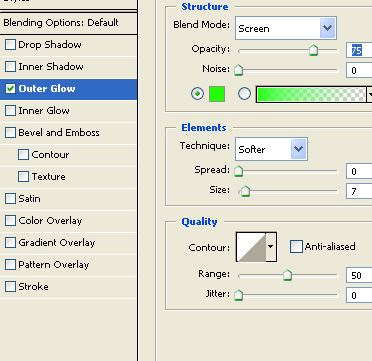The width and height of the screenshot is (372, 361).
Task: Select the Pattern Overlay style label
Action: point(54,265)
